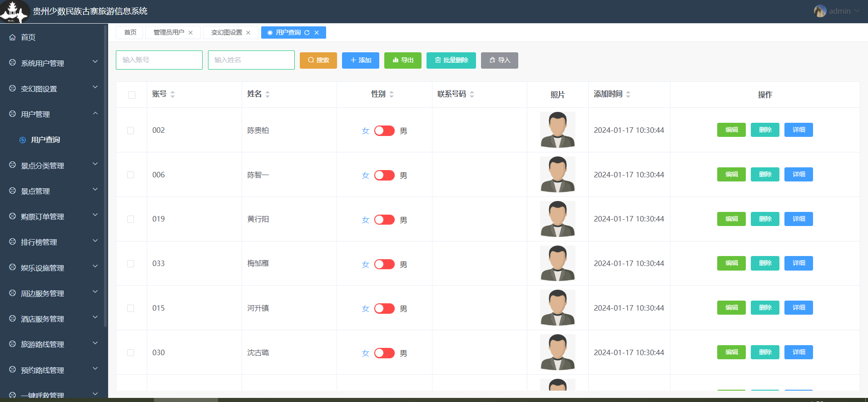Toggle gender switch for 黄行阳
This screenshot has height=402, width=868.
click(384, 220)
